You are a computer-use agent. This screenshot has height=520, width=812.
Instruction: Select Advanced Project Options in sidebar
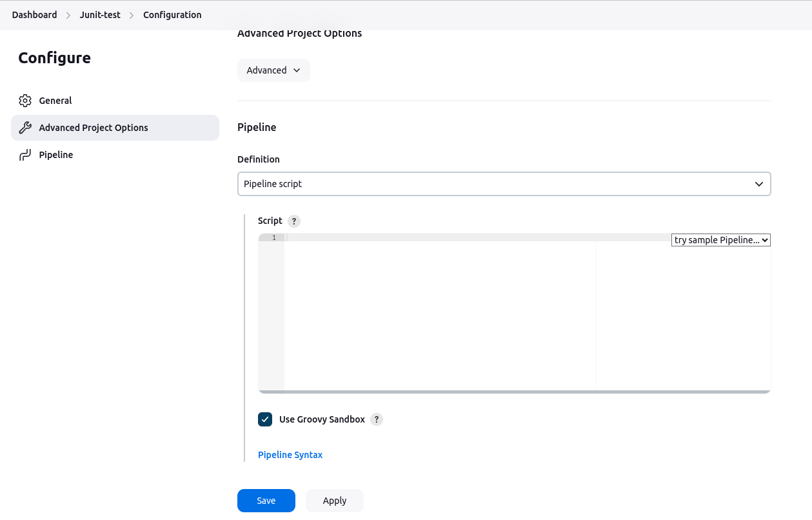click(x=94, y=128)
